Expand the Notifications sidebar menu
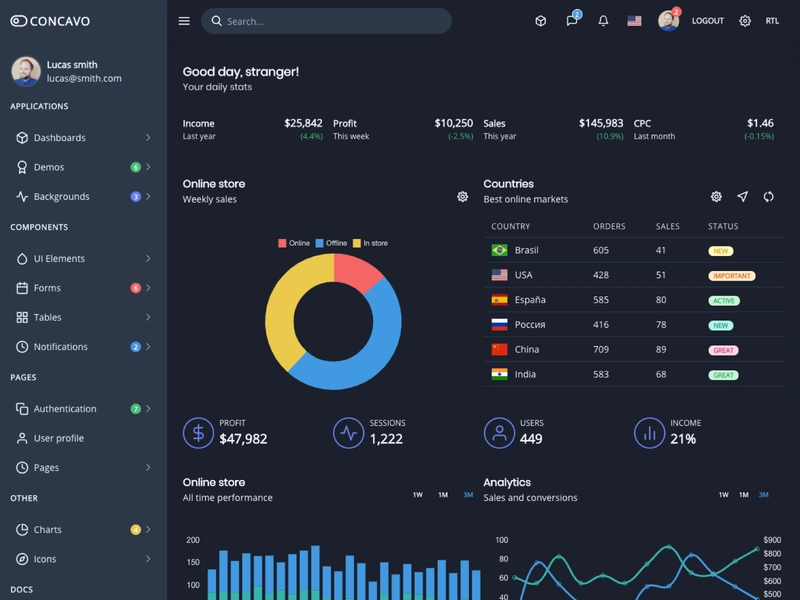The height and width of the screenshot is (600, 800). [x=83, y=346]
